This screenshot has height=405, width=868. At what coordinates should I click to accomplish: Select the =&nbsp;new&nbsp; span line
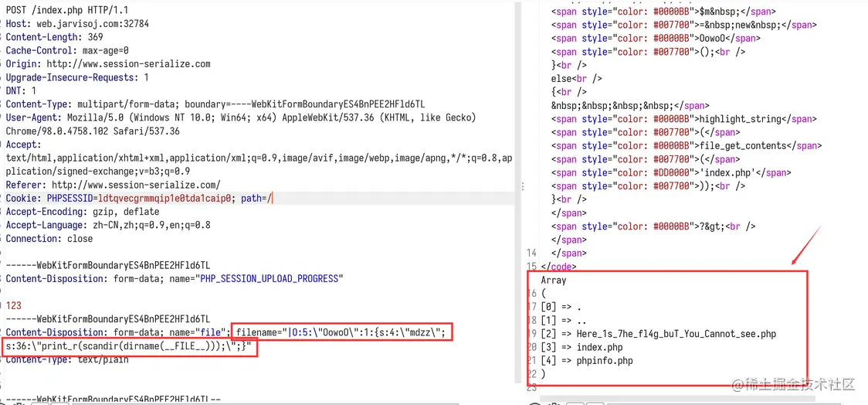683,25
